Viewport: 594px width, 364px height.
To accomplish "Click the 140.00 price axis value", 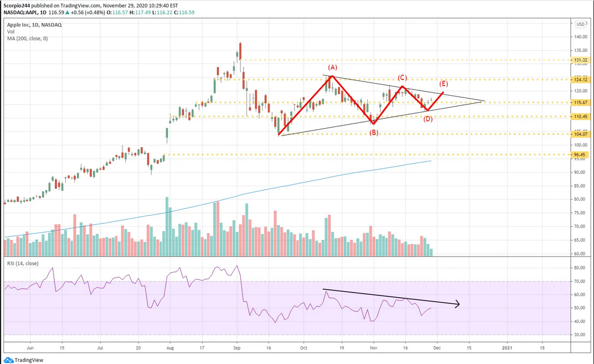I will (581, 37).
